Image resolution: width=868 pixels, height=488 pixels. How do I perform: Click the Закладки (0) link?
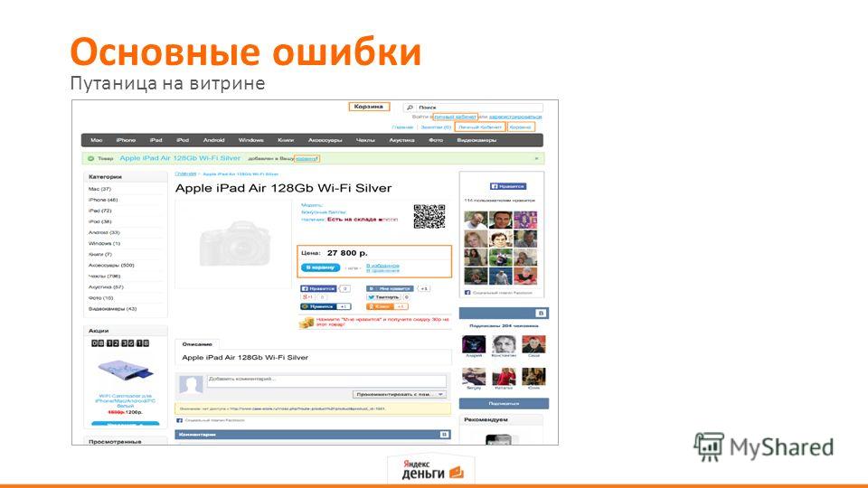[436, 127]
